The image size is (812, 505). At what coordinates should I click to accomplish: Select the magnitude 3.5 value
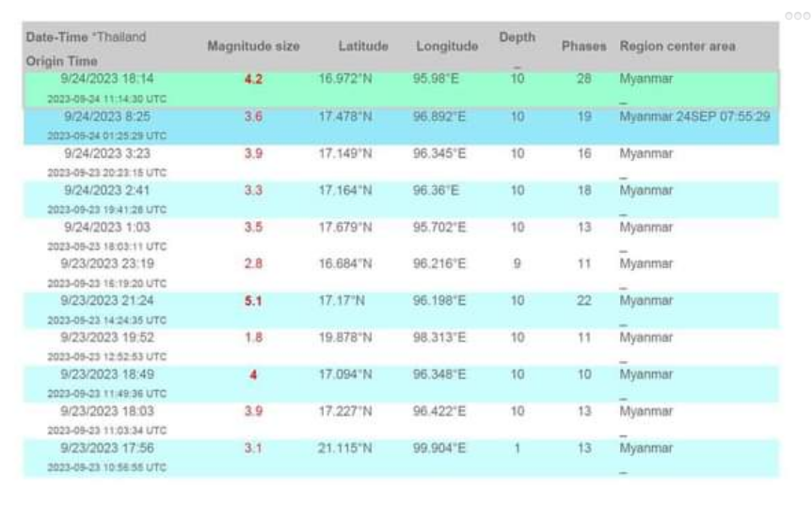tap(253, 228)
